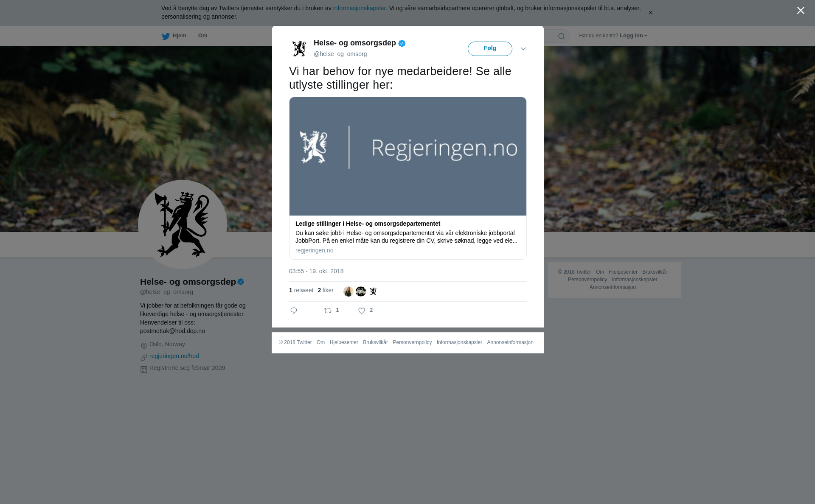The height and width of the screenshot is (504, 815).
Task: Click the Twitter bird Hjem icon
Action: (x=166, y=36)
